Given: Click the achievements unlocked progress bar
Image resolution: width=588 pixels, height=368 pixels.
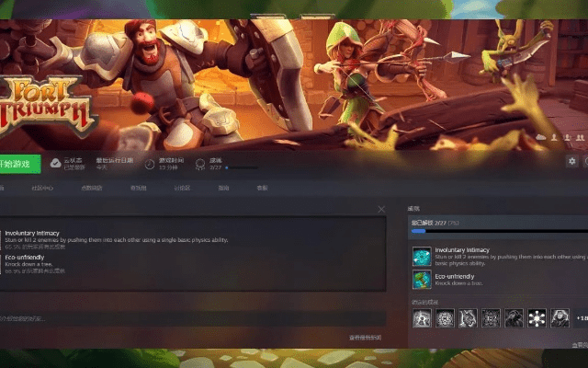Looking at the screenshot, I should click(x=498, y=232).
